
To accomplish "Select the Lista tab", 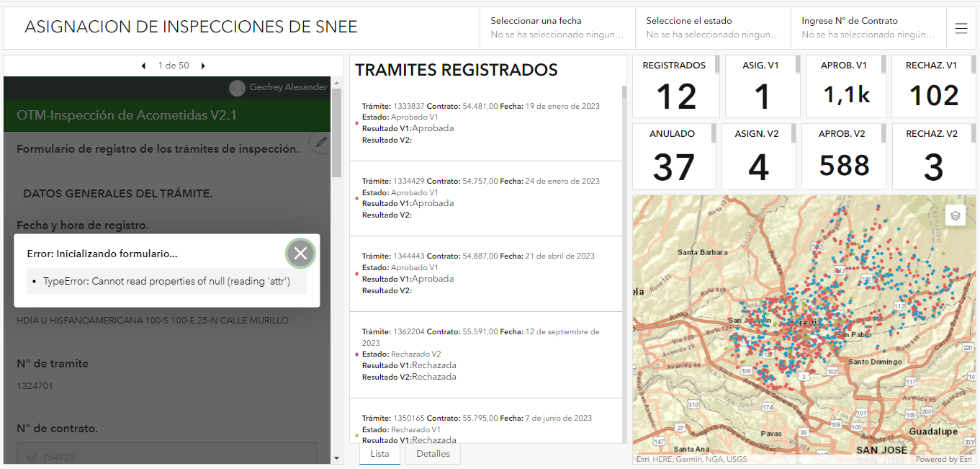I will (379, 454).
